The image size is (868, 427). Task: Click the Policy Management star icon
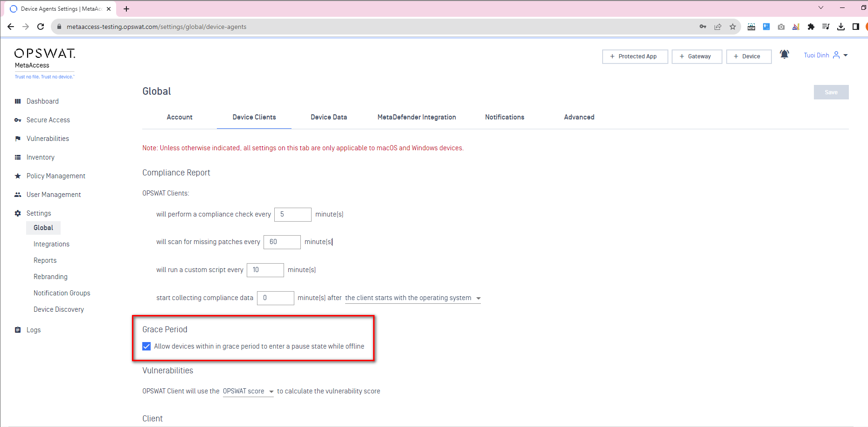click(18, 176)
